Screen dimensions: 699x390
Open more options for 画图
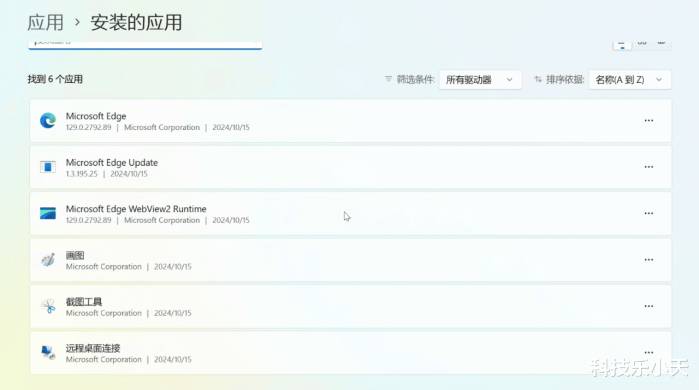click(x=649, y=259)
